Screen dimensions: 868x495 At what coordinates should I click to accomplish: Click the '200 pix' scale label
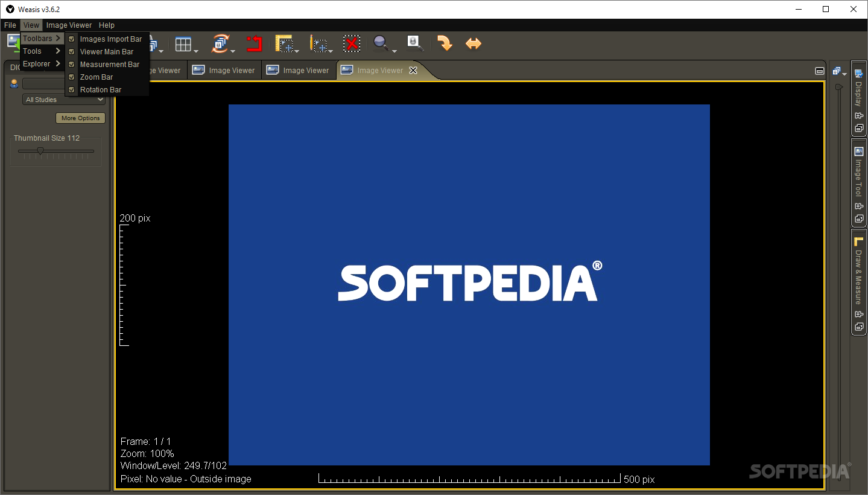point(135,219)
